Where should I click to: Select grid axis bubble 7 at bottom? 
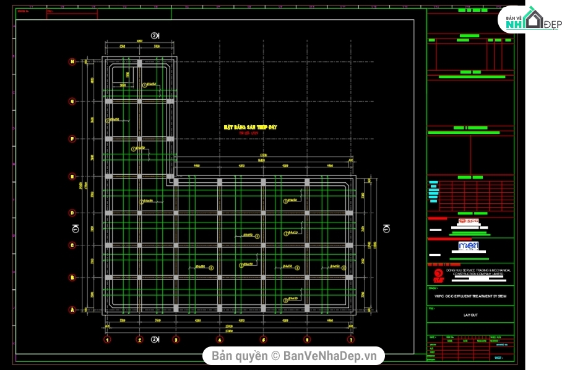351,340
